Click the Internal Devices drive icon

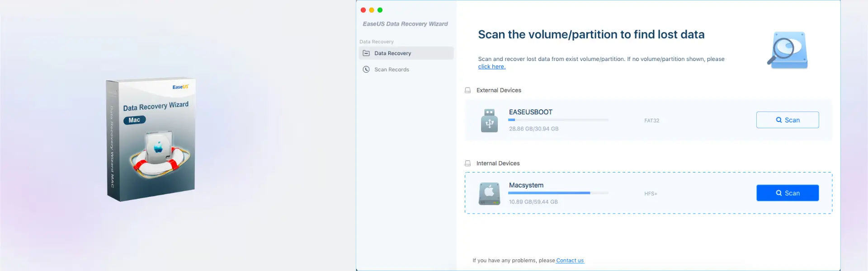point(468,164)
